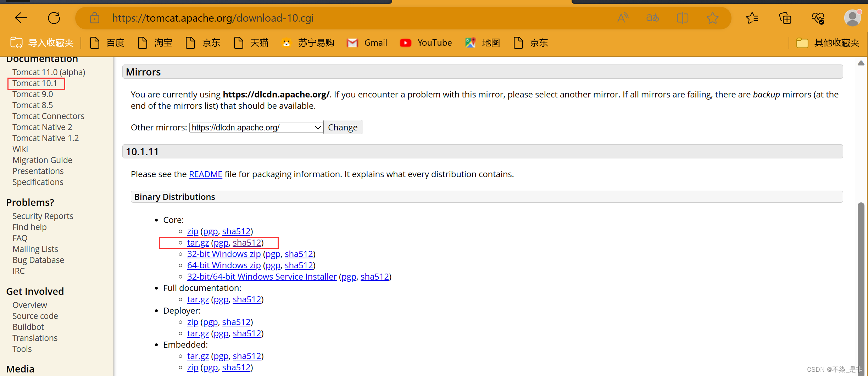
Task: Open Tomcat 8.5 documentation link
Action: pyautogui.click(x=33, y=105)
